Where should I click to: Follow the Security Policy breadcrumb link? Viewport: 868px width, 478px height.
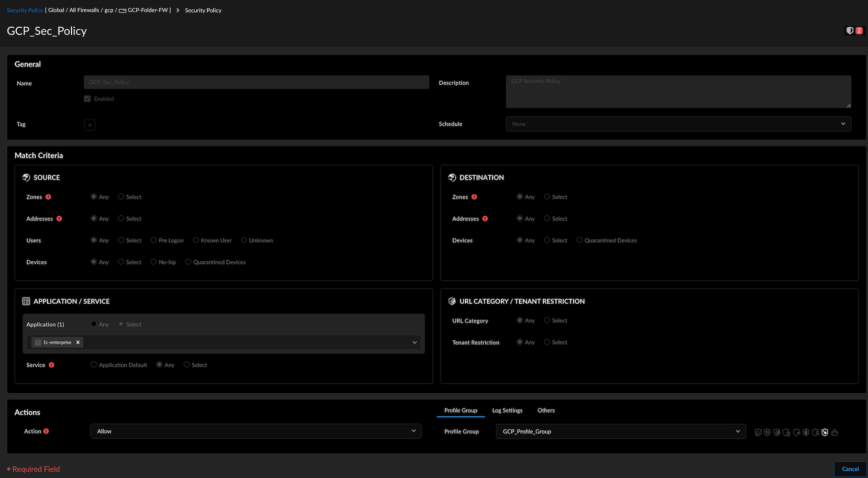pos(25,10)
